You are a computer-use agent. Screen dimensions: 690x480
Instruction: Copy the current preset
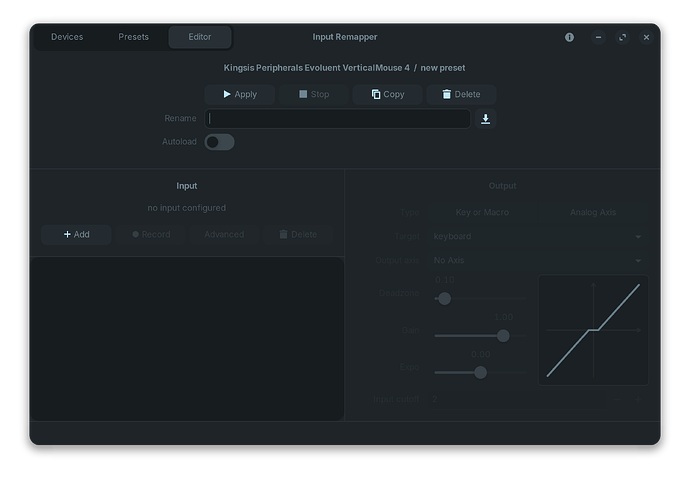[388, 94]
